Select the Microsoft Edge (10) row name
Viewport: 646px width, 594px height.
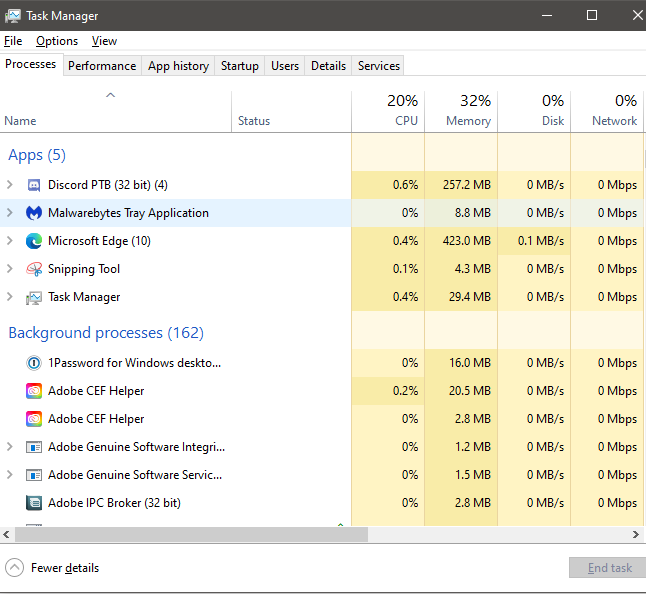[99, 241]
